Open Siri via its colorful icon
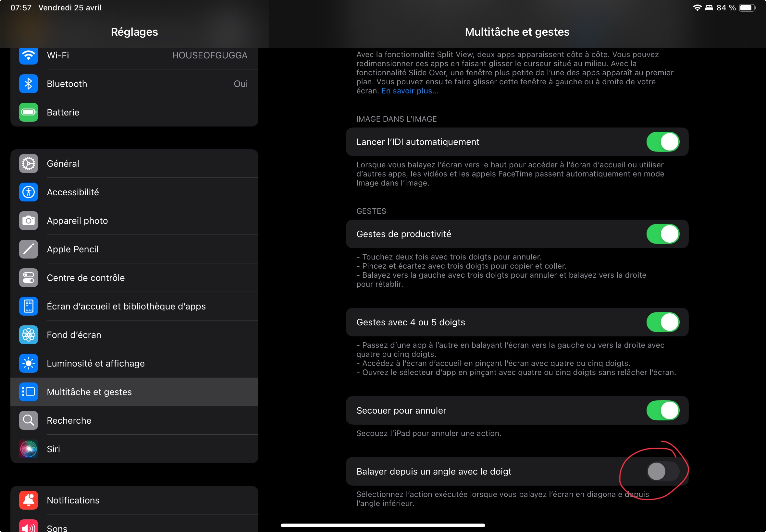Image resolution: width=766 pixels, height=532 pixels. tap(28, 449)
